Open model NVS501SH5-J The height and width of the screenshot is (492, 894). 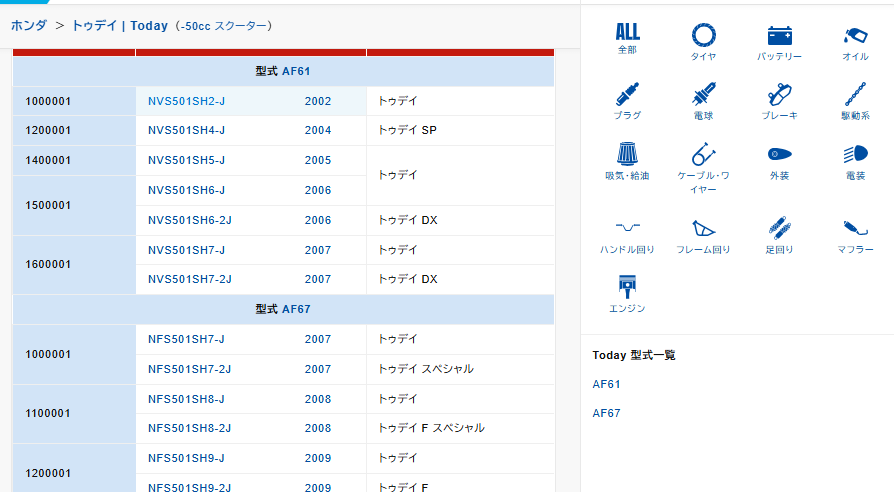pos(186,160)
